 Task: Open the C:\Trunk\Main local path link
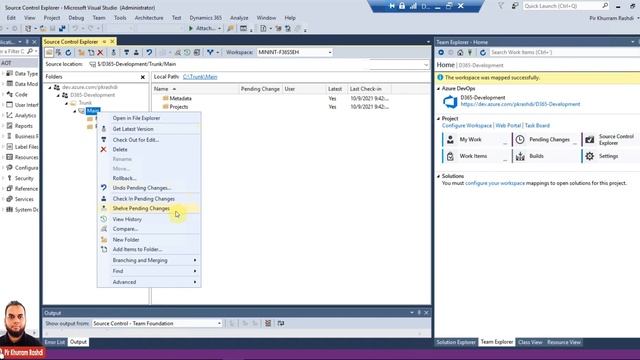(x=200, y=77)
